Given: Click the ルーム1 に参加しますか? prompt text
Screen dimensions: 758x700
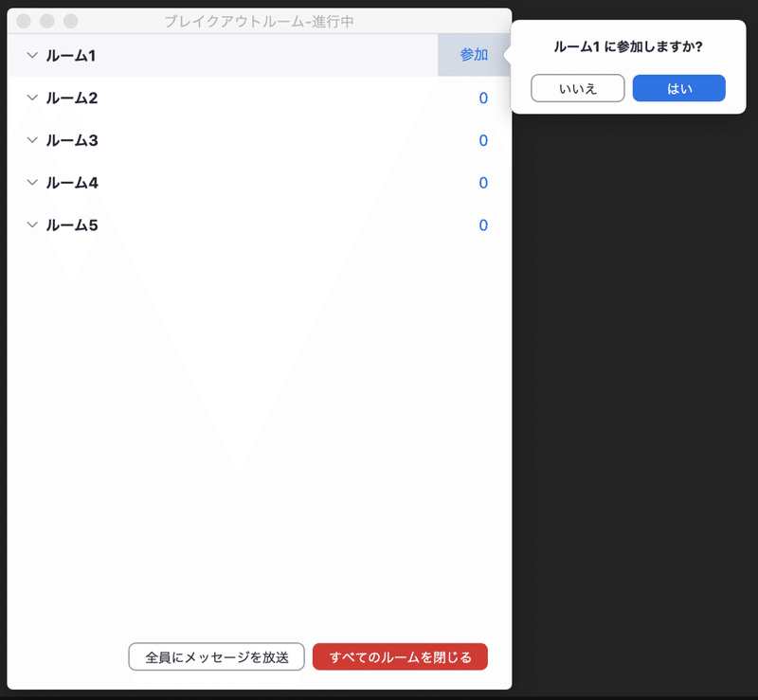Looking at the screenshot, I should 628,47.
